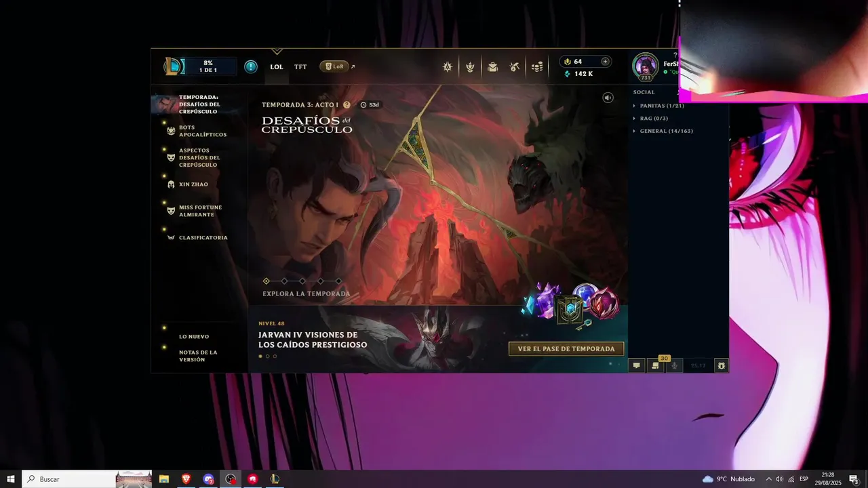This screenshot has width=868, height=488.
Task: Expand the Panitas (1/21) friends group
Action: click(x=661, y=106)
